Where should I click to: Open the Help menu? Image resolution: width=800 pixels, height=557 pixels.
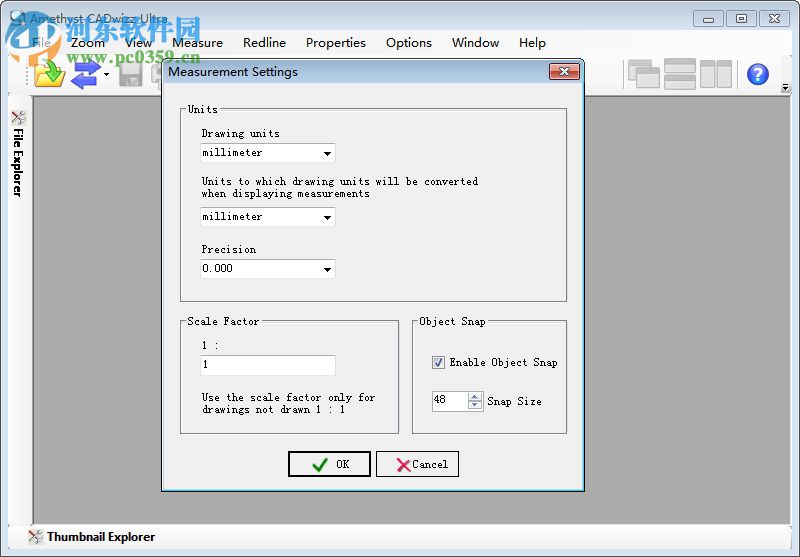[532, 43]
